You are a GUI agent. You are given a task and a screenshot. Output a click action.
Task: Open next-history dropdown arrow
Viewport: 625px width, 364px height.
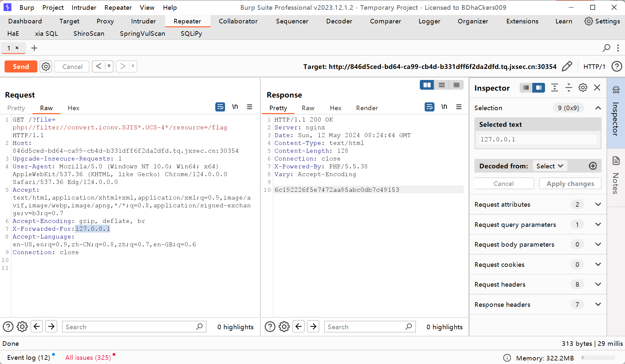click(x=133, y=66)
